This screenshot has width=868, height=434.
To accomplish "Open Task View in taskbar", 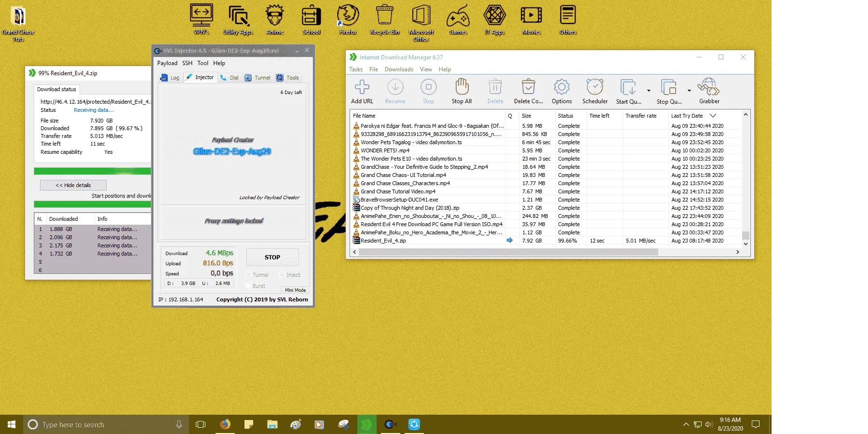I will pos(201,424).
